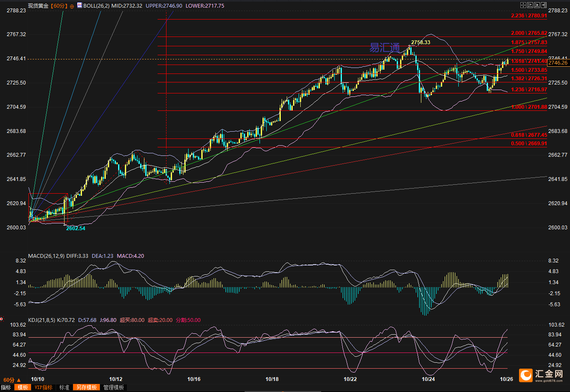Click the BOLL indicator chart icon
This screenshot has height=392, width=570.
pyautogui.click(x=79, y=6)
